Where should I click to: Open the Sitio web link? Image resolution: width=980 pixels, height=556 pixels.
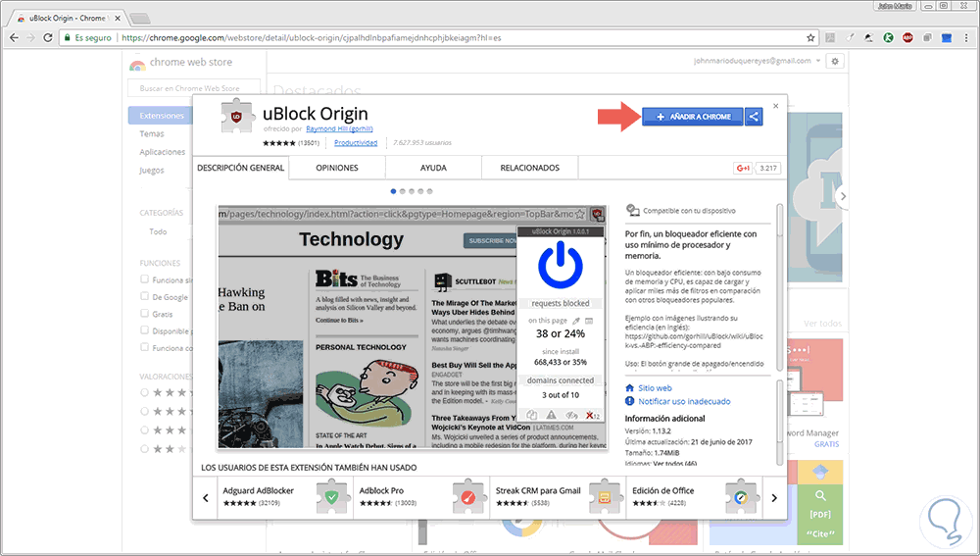click(x=655, y=387)
